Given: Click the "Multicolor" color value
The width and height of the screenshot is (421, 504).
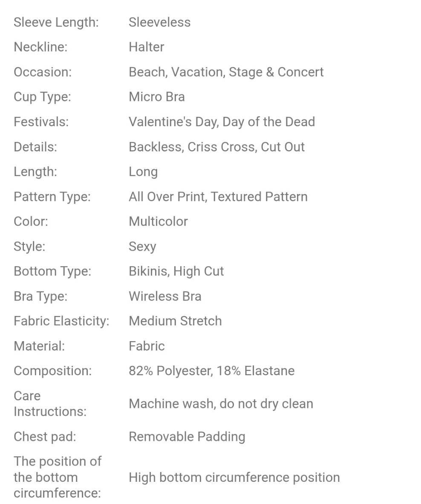Looking at the screenshot, I should coord(158,221).
